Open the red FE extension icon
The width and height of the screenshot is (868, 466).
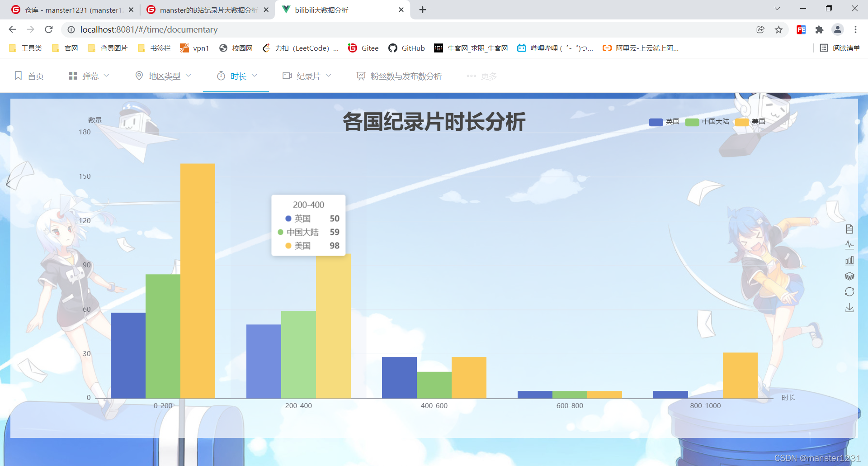click(x=801, y=29)
